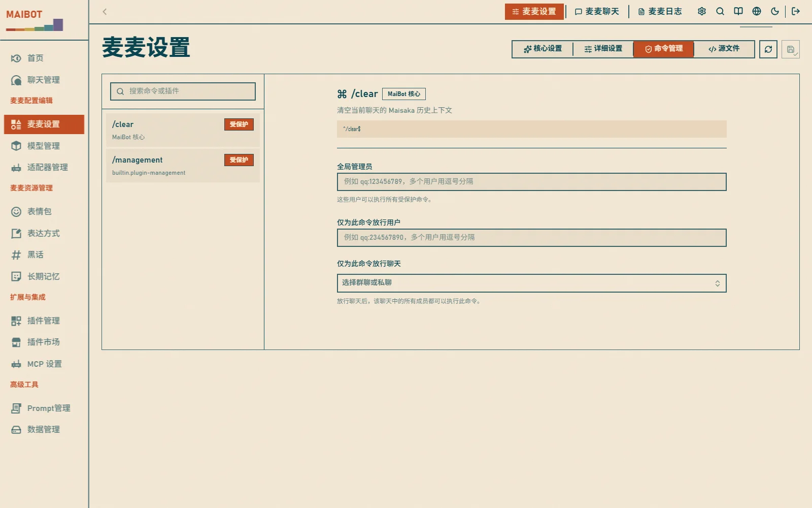Viewport: 812px width, 508px height.
Task: Toggle dark mode moon icon
Action: [775, 11]
